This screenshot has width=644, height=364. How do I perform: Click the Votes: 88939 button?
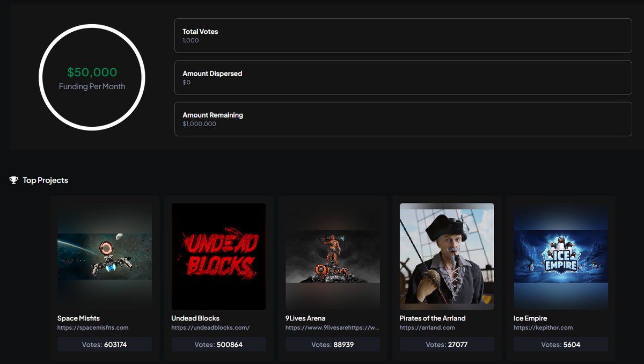[x=333, y=345]
